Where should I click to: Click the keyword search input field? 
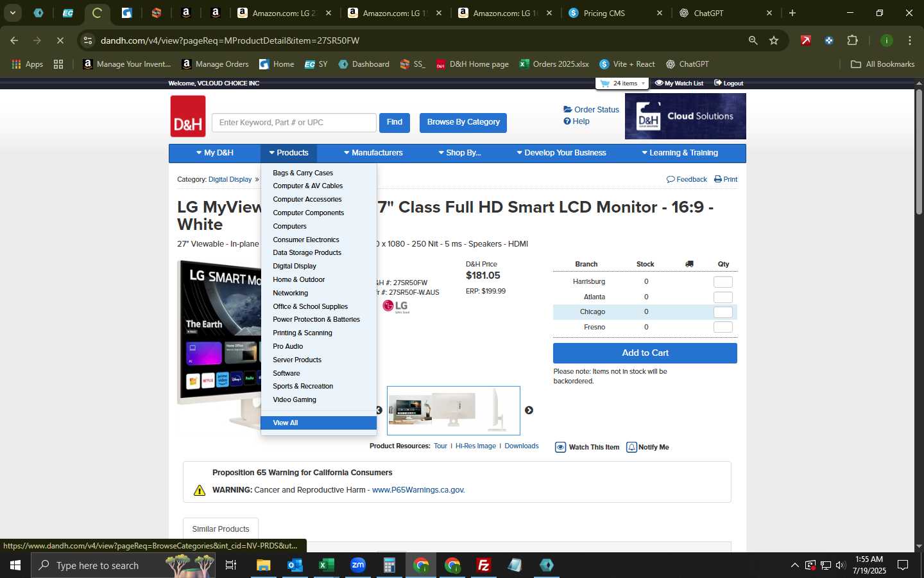tap(294, 123)
